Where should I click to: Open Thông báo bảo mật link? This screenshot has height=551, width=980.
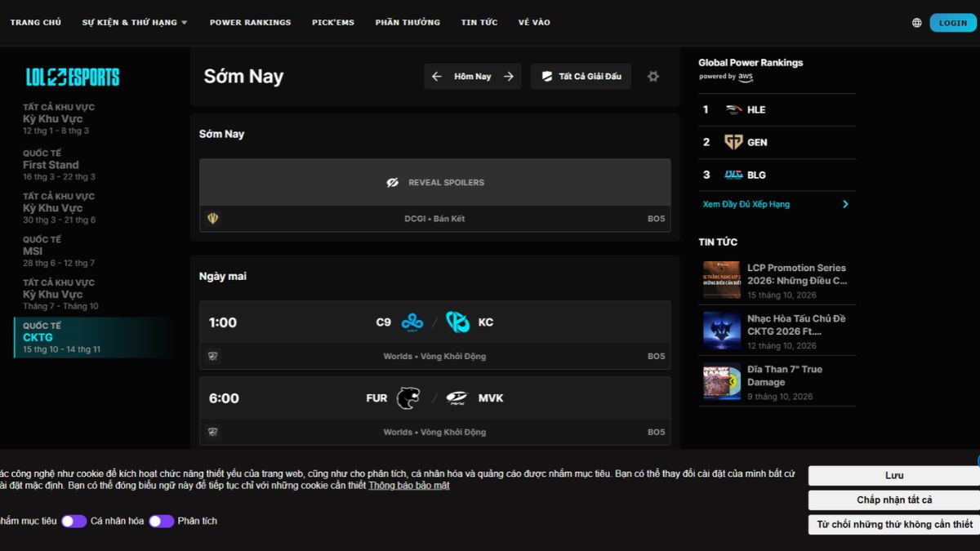[x=408, y=486]
